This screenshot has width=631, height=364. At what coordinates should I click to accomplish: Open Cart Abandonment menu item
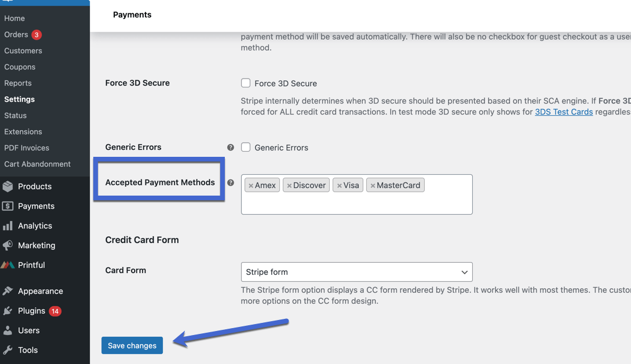pos(37,164)
